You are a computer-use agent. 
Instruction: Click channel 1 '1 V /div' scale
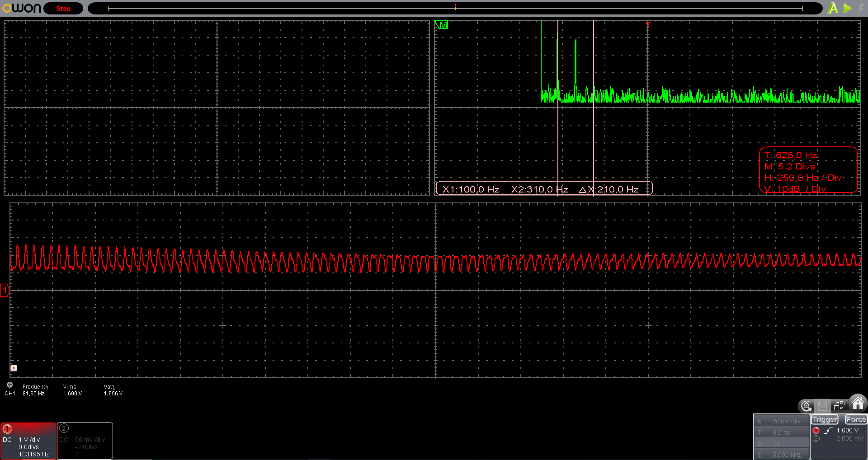pyautogui.click(x=29, y=440)
